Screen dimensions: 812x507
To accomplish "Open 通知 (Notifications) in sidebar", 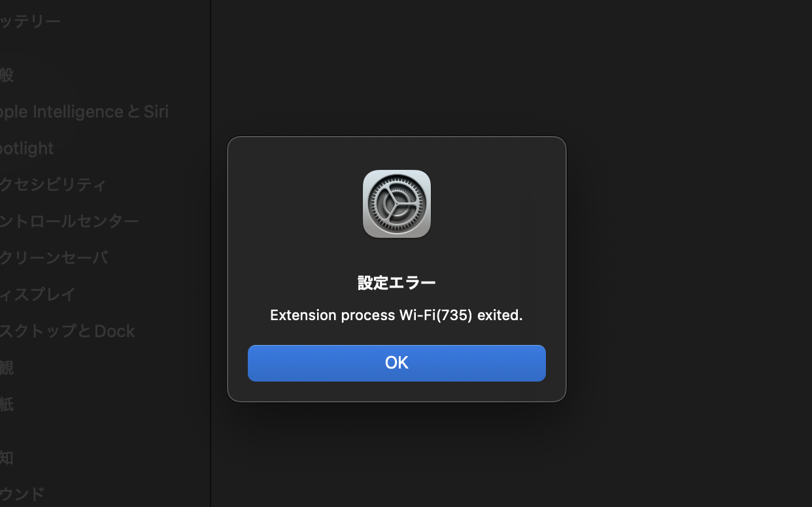I will coord(7,457).
